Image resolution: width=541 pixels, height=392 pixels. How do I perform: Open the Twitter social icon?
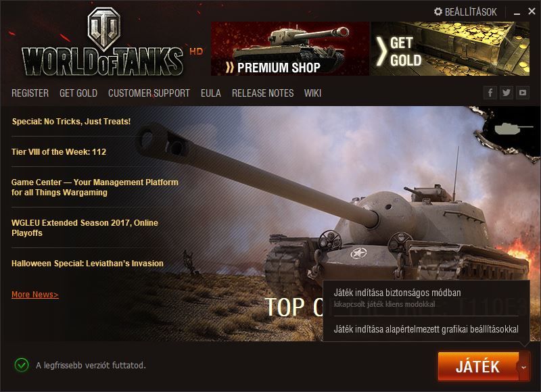507,93
